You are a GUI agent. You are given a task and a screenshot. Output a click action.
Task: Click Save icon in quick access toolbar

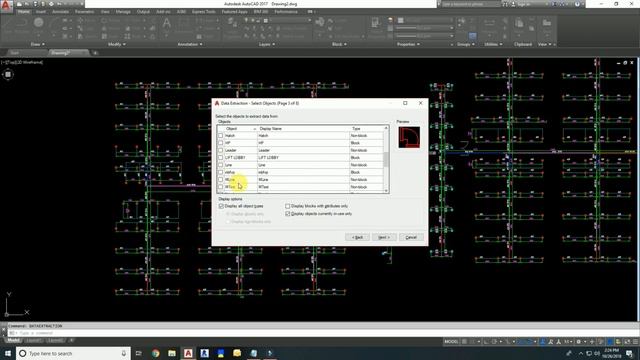35,4
